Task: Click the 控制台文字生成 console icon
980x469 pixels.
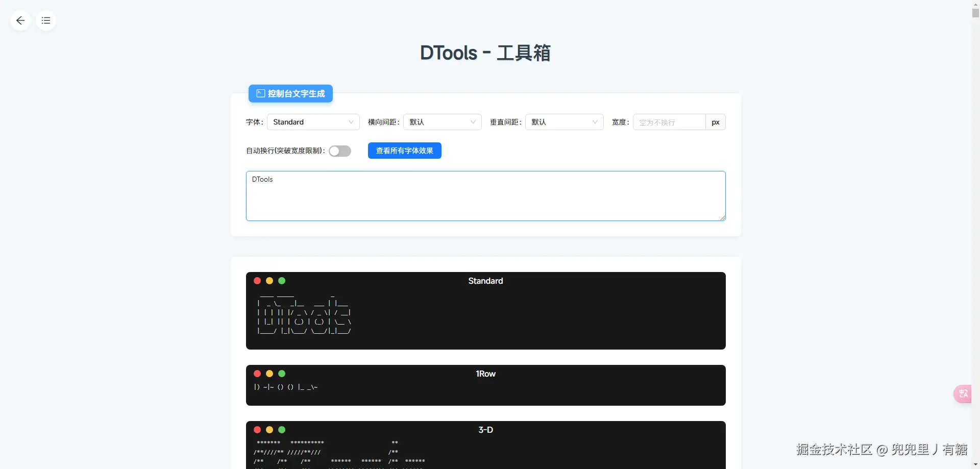Action: 260,93
